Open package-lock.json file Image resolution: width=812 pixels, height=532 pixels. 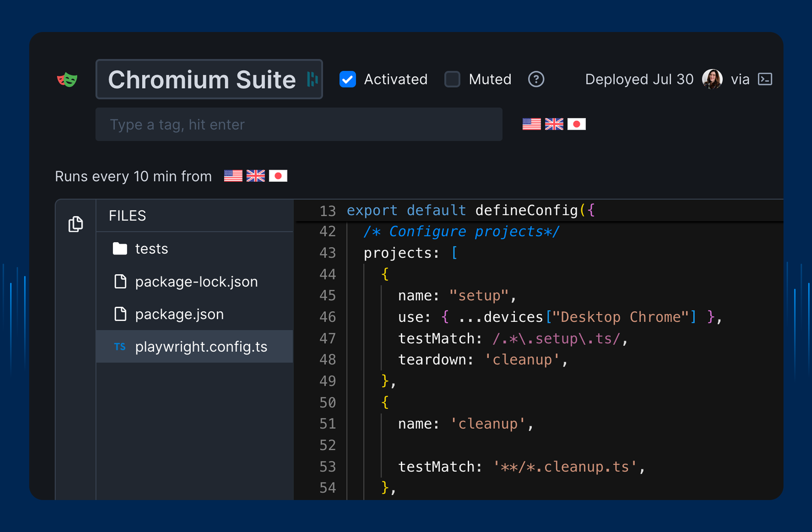196,282
